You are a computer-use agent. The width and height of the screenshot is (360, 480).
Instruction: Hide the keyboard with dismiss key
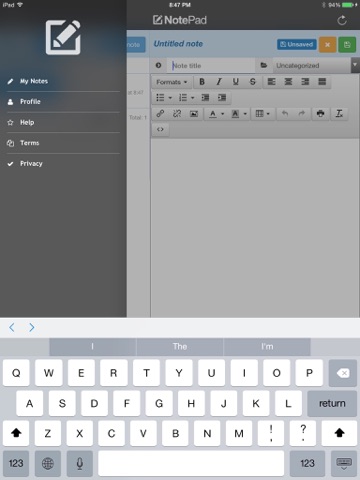(x=344, y=463)
